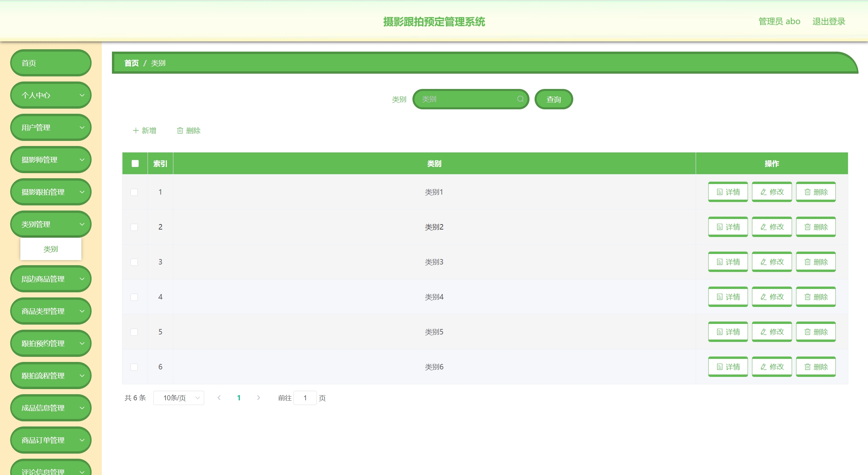Click the trash icon for batch 删除
Screen dimensions: 868x475
point(180,130)
